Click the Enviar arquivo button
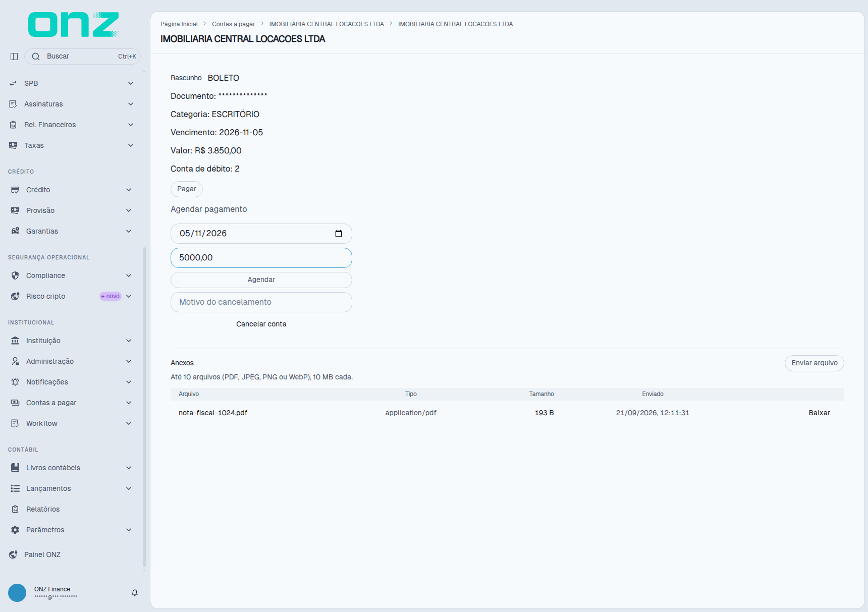The image size is (868, 612). coord(814,363)
